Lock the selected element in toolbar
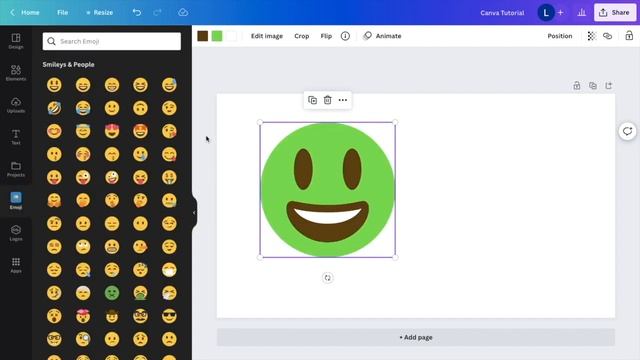 [x=629, y=36]
